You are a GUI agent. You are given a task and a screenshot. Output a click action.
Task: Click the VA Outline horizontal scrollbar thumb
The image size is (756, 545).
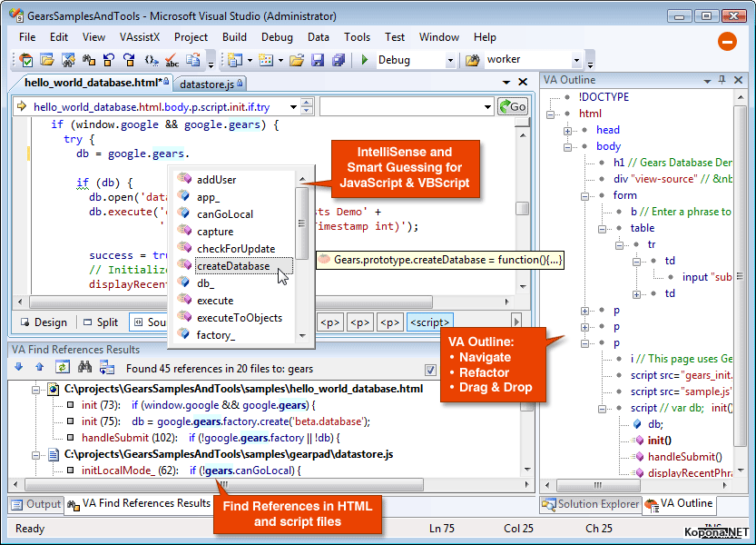pos(597,485)
